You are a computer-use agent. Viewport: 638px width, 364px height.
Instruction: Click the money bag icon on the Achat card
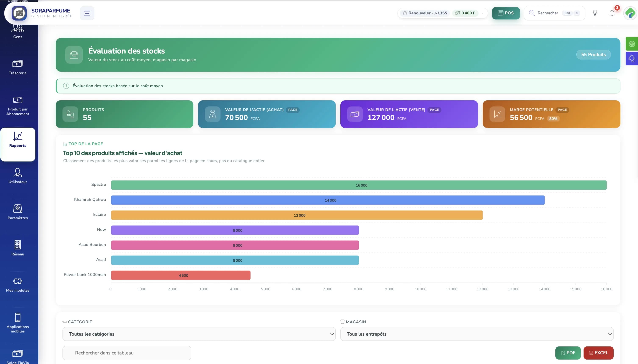[x=213, y=114]
